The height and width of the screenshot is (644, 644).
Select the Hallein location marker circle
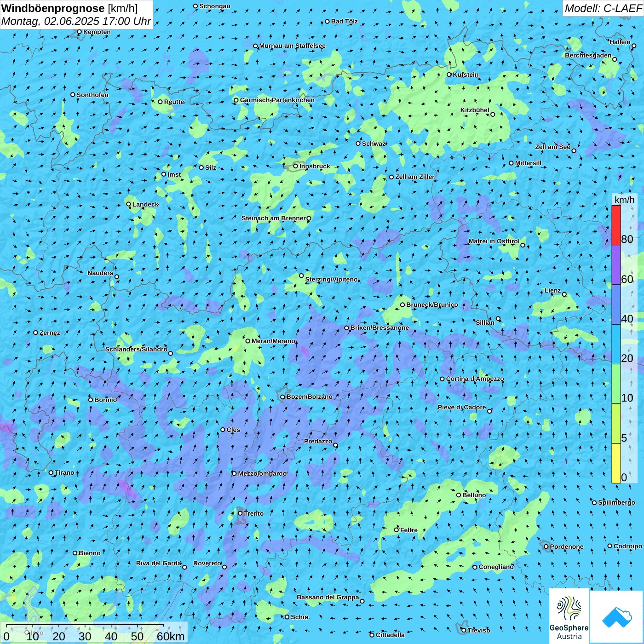634,46
